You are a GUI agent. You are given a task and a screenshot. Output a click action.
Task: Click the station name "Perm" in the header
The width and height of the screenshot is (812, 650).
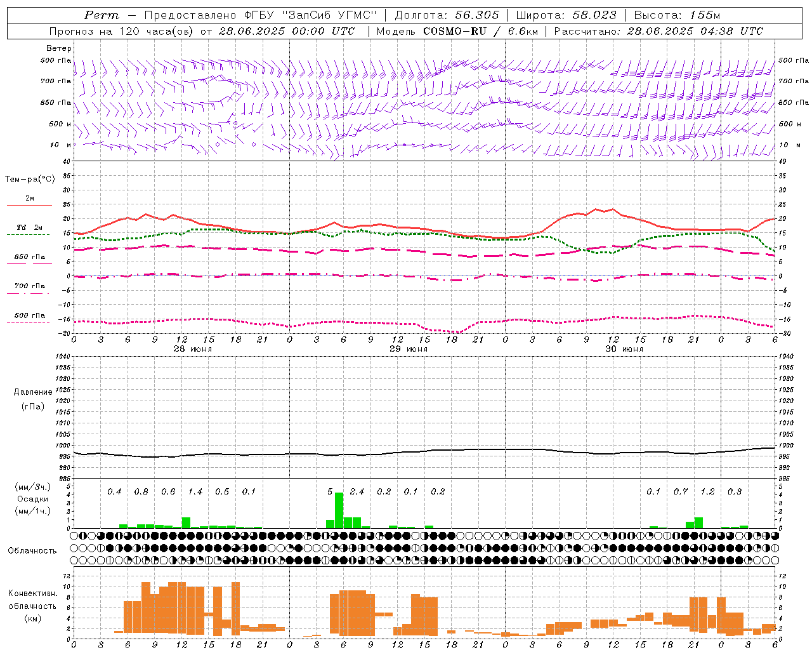tap(101, 15)
